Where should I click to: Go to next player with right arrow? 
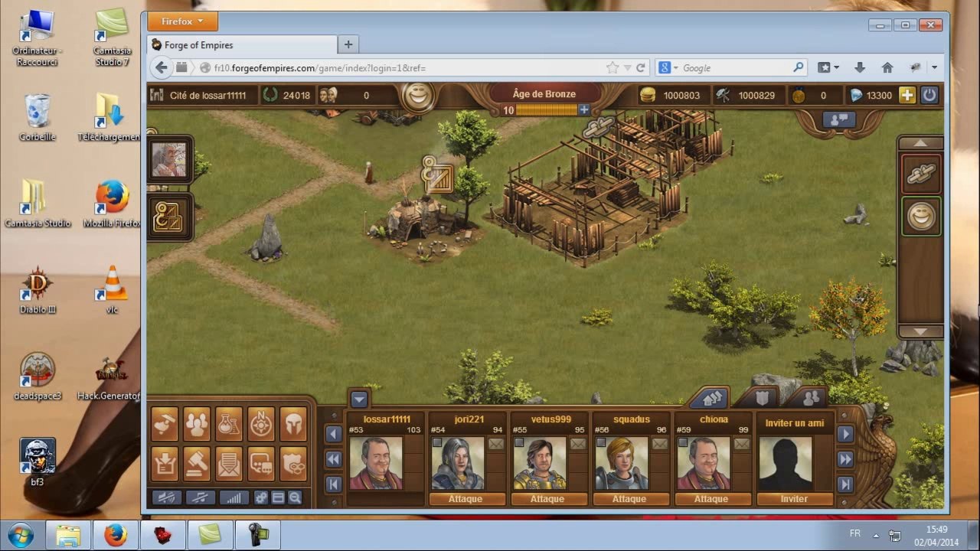click(845, 434)
